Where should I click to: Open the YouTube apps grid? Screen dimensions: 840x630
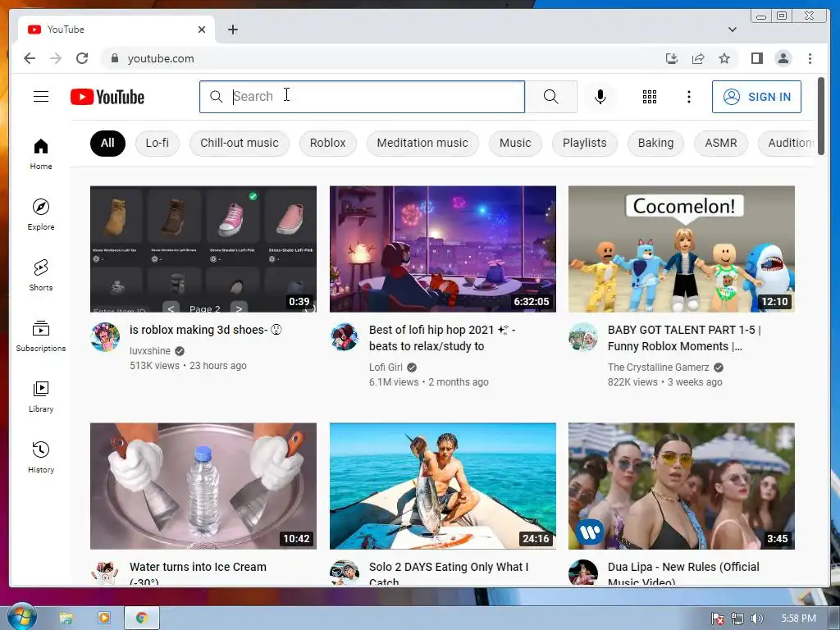coord(650,97)
